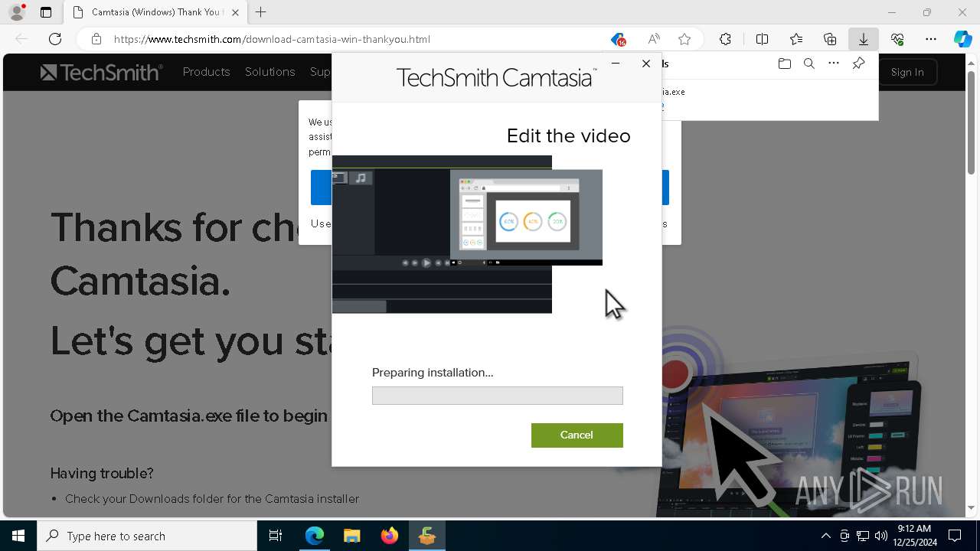Switch to the Camtasia installer taskbar icon
Viewport: 980px width, 551px height.
pos(427,536)
